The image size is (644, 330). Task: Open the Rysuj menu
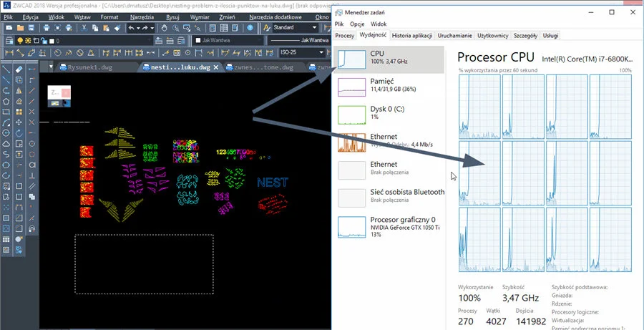(x=172, y=16)
